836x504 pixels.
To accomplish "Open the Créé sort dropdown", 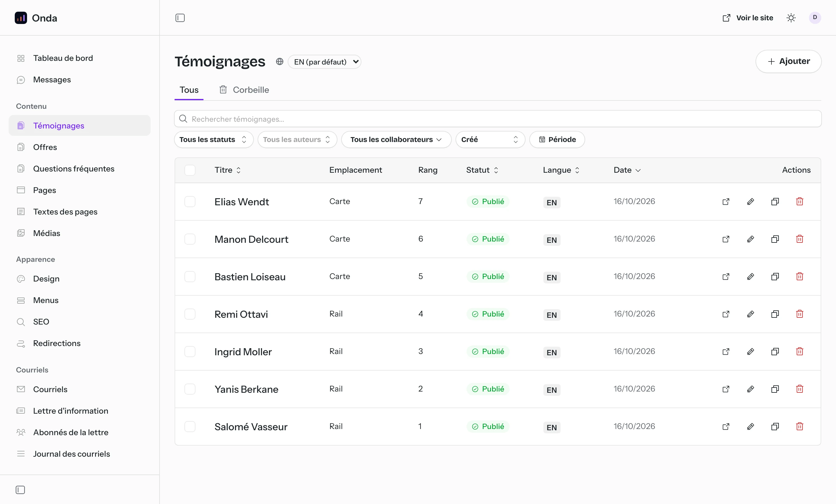I will coord(490,140).
